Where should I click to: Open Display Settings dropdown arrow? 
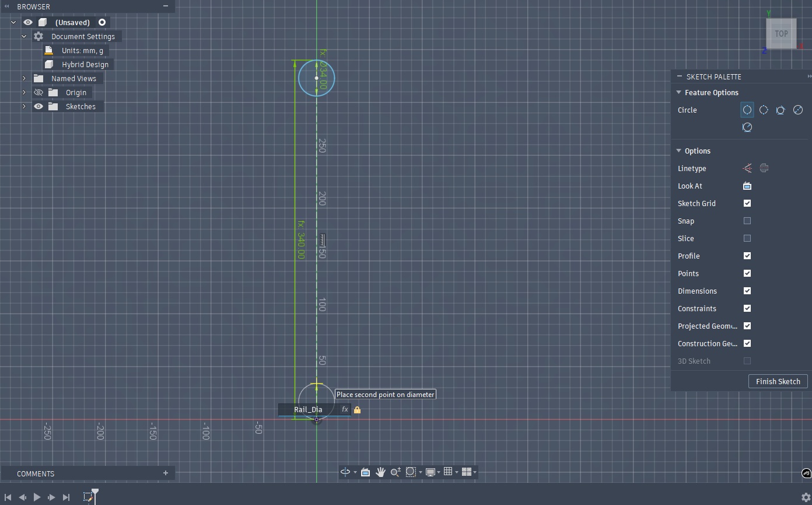439,472
